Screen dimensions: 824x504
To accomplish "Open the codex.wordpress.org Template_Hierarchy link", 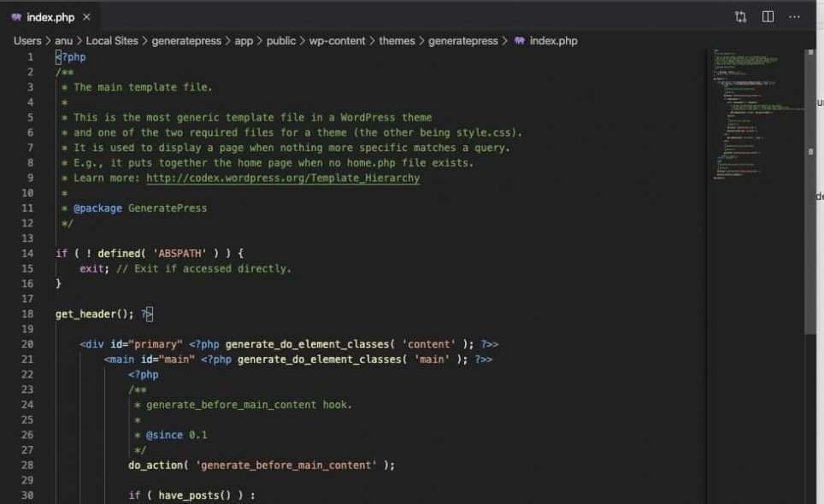I will (283, 179).
